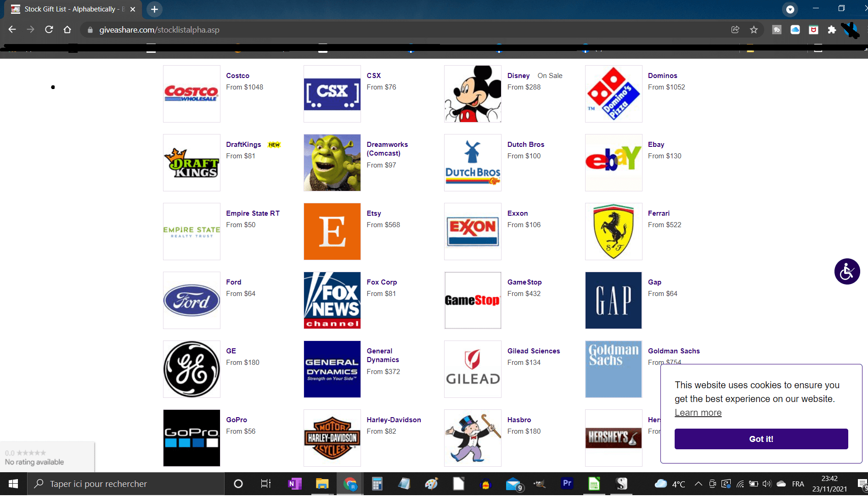View site security lock information
The height and width of the screenshot is (497, 868).
90,30
